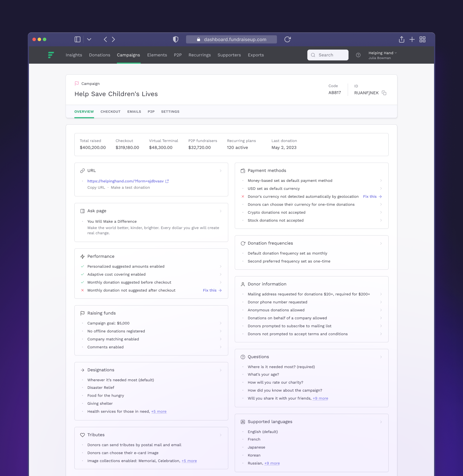Expand the URL card chevron
The width and height of the screenshot is (463, 476).
[x=221, y=171]
